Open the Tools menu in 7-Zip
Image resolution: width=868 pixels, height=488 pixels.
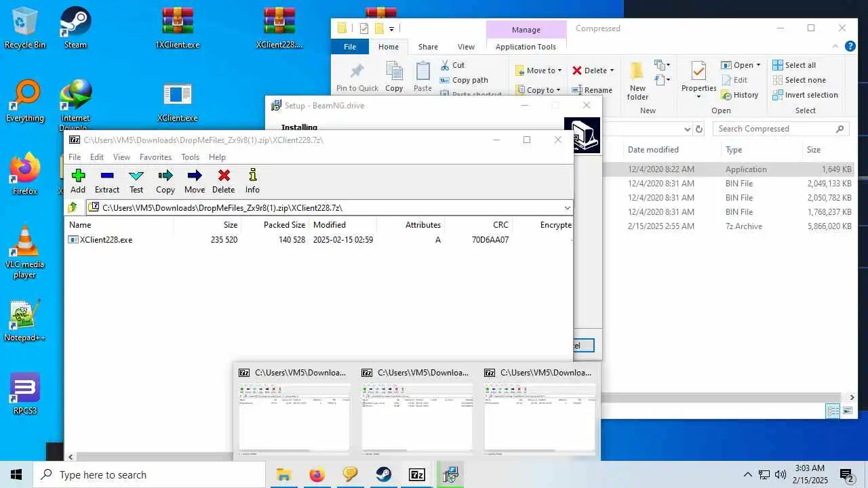pos(190,157)
